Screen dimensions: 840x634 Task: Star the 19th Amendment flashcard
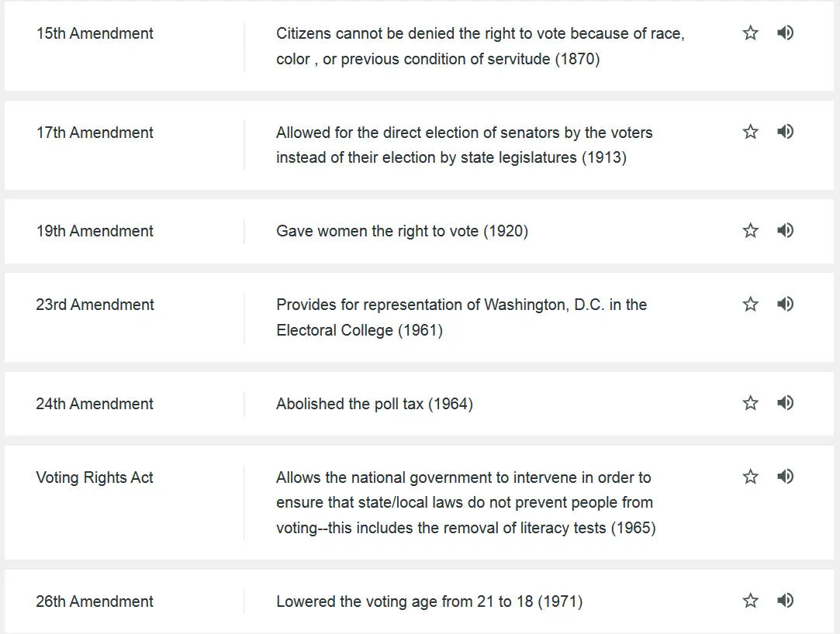[750, 230]
